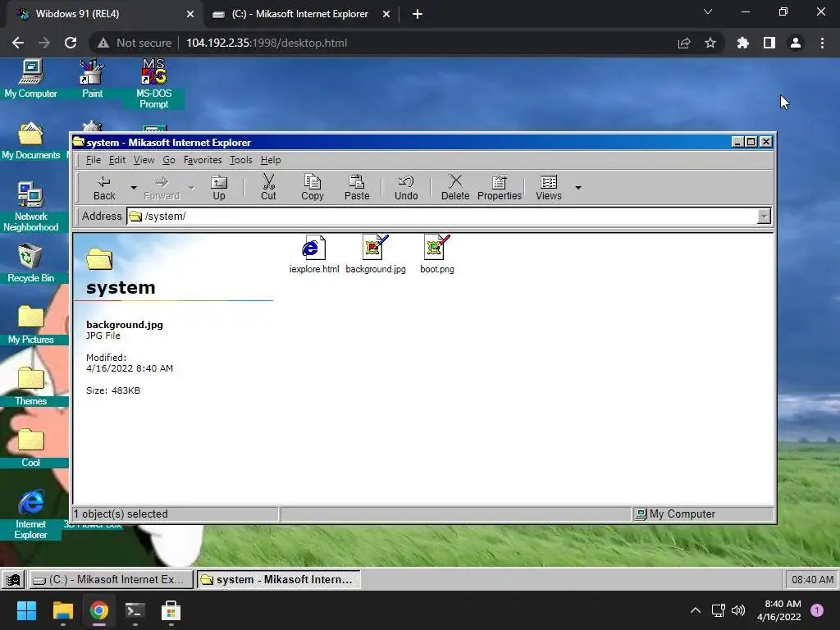Screen dimensions: 840x630
Task: Click the /system/ address field
Action: [449, 217]
